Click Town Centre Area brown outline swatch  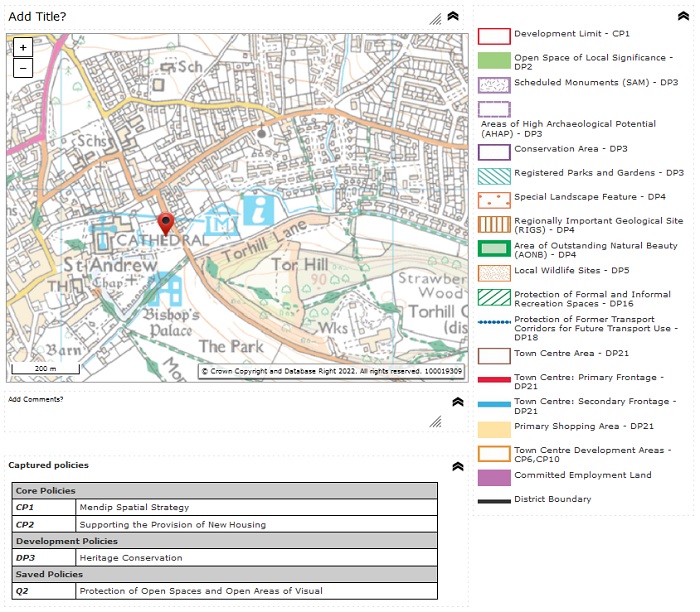tap(494, 356)
